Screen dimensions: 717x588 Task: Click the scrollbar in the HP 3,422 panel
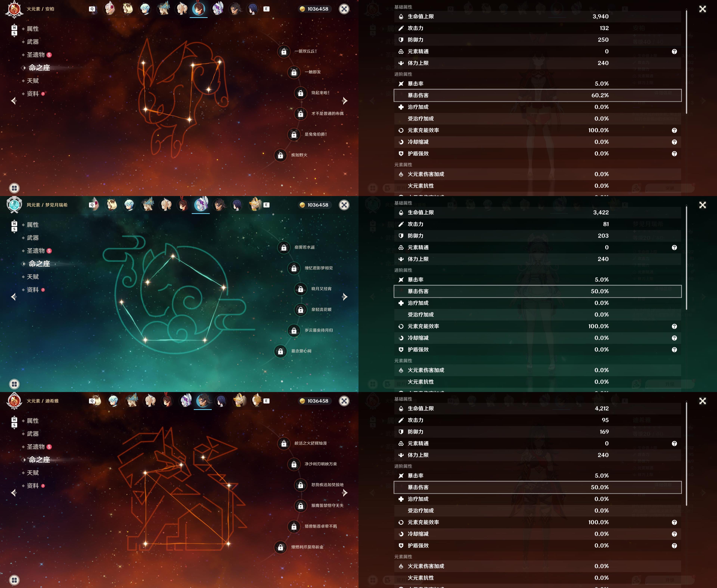pyautogui.click(x=687, y=258)
